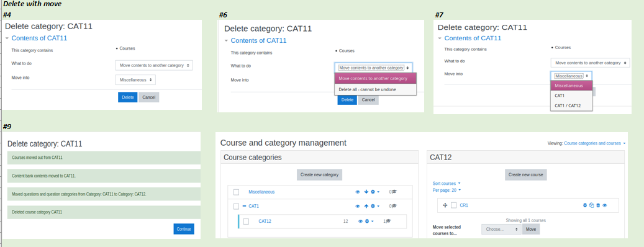Open the 'Choose...' move courses dropdown
Screen dimensions: 644x247
pyautogui.click(x=501, y=230)
